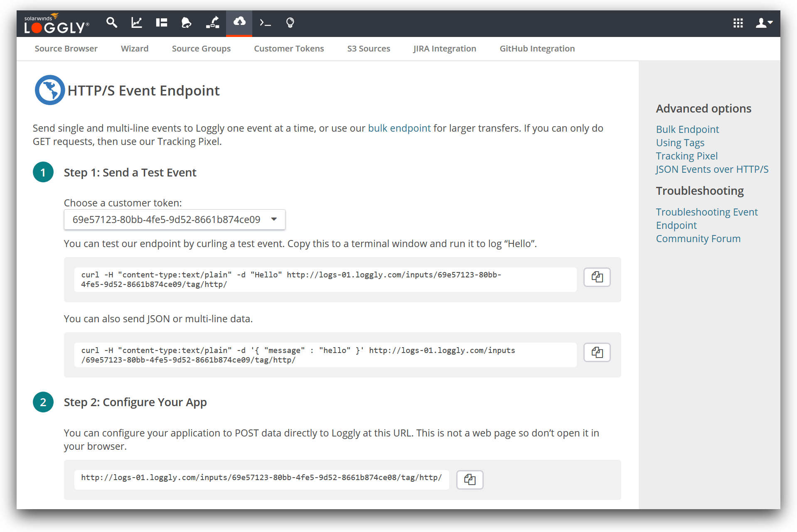Open the S3 Sources tab
Image resolution: width=797 pixels, height=532 pixels.
coord(369,49)
